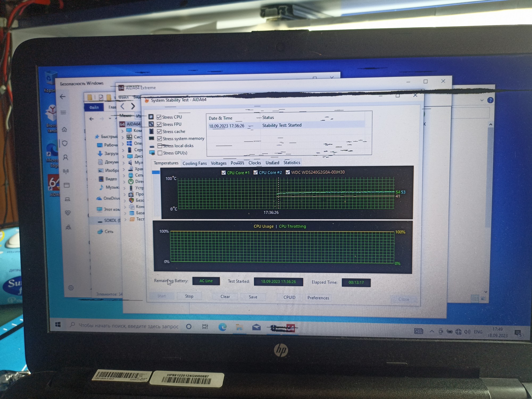Select OneDrive in Explorer navigation pane
532x399 pixels.
(x=108, y=198)
